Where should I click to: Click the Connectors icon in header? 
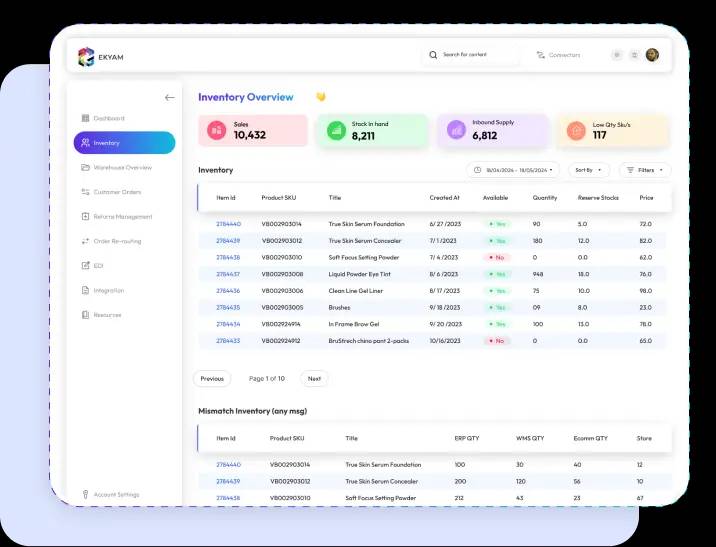point(541,55)
